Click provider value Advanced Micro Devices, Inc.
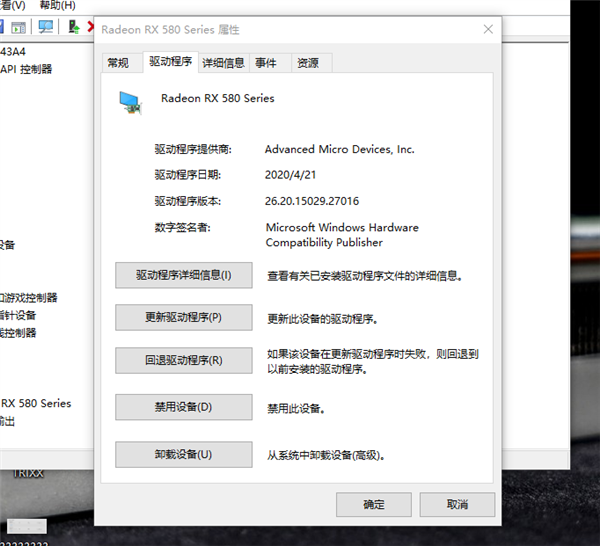 339,149
